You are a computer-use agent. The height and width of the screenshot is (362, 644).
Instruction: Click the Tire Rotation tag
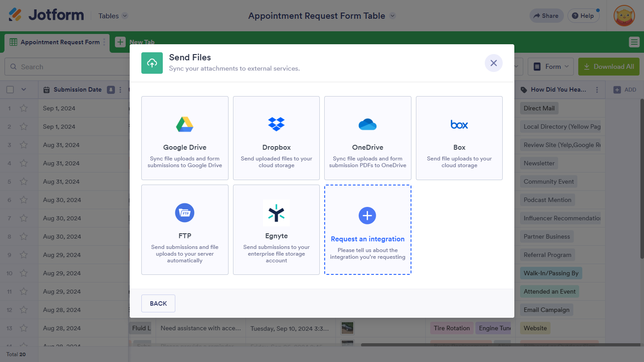pos(452,328)
